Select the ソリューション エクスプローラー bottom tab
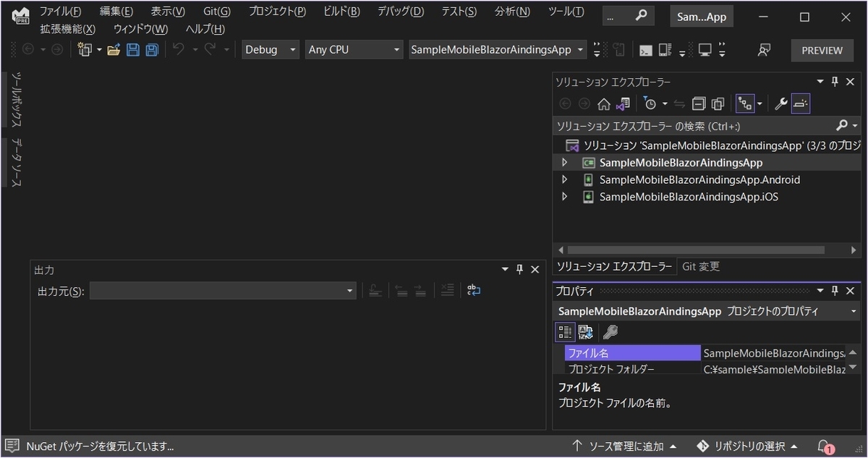 click(614, 266)
